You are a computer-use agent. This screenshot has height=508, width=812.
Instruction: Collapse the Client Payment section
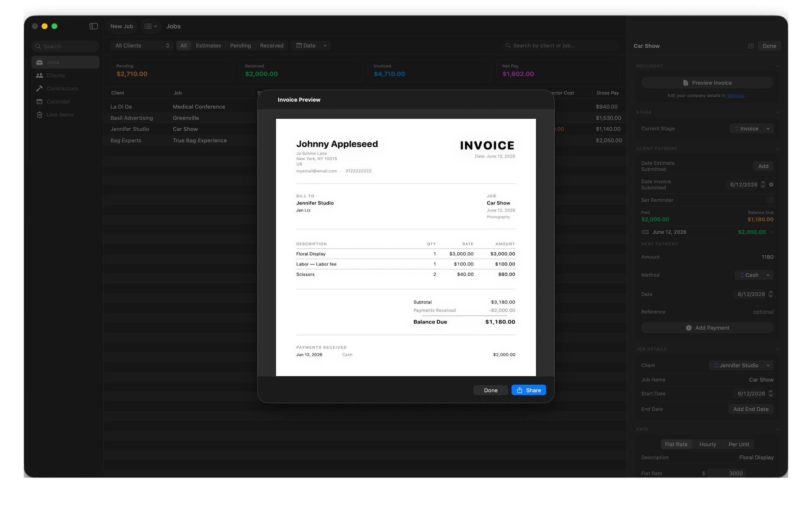778,149
